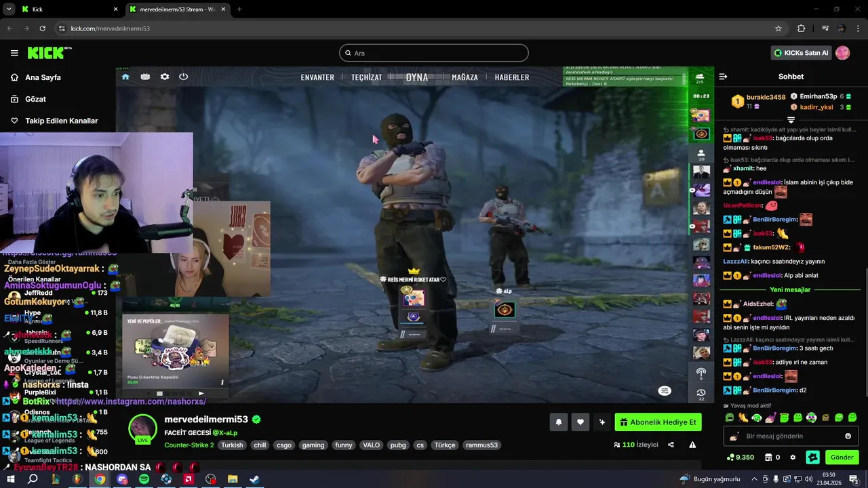The width and height of the screenshot is (868, 488).
Task: Collapse the Sohbet chat panel with the arrow icon
Action: coord(723,77)
